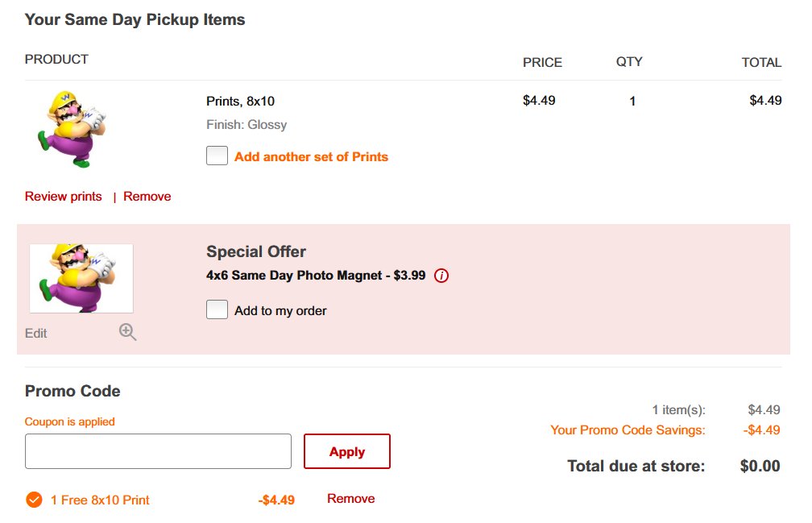
Task: Click the Add to my order label
Action: coord(280,311)
